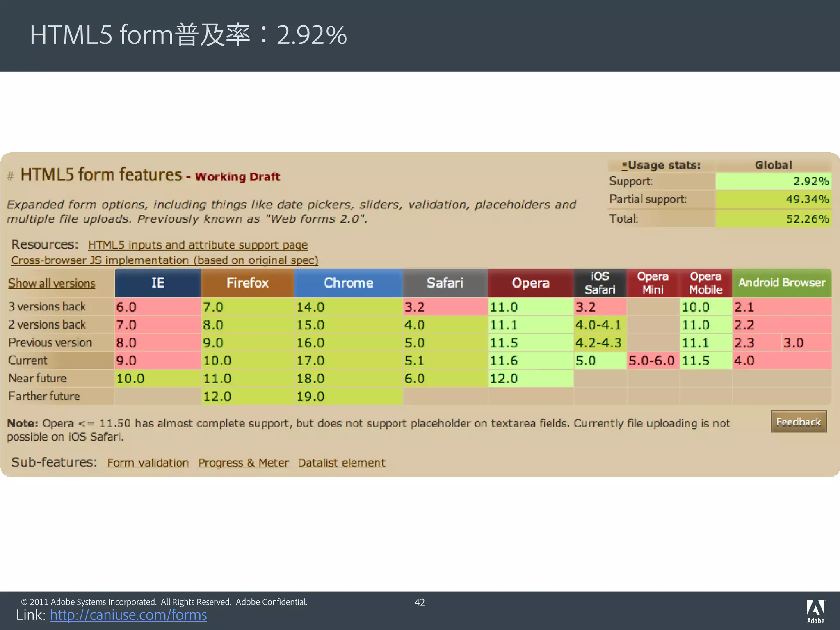Click the Firefox 12.0 farther future cell
The image size is (840, 630).
coord(247,397)
